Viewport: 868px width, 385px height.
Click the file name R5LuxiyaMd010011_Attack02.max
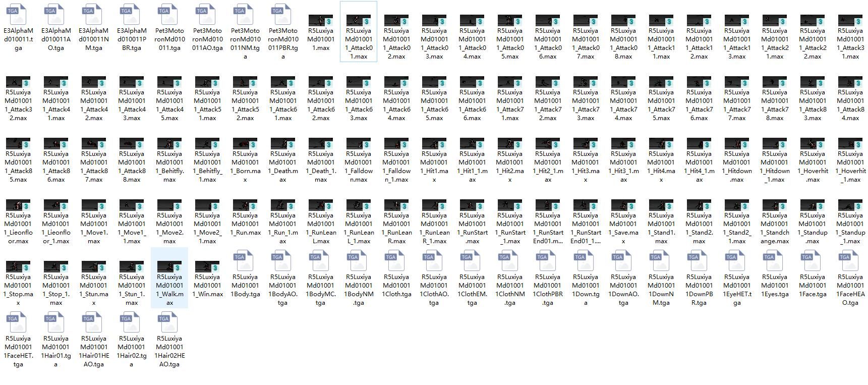pyautogui.click(x=396, y=43)
